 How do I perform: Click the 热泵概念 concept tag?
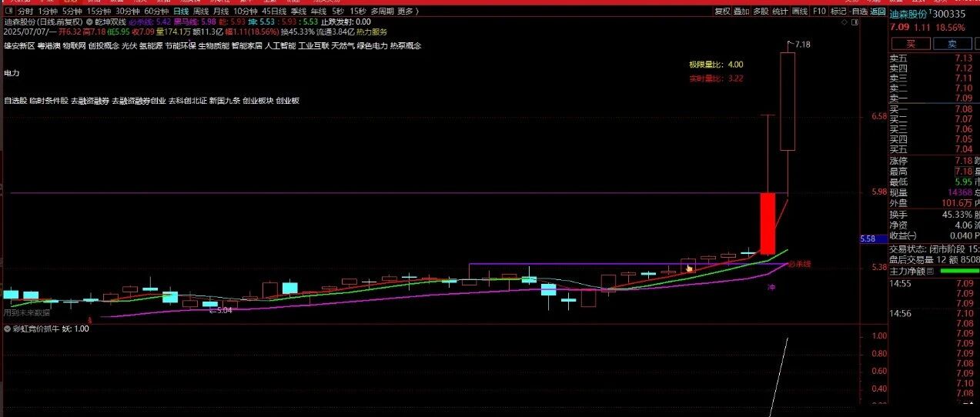tap(406, 46)
